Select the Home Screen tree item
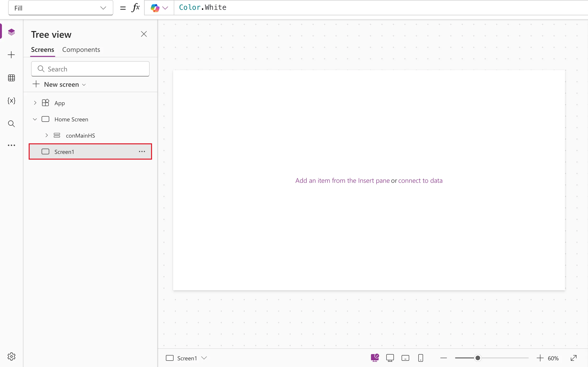Screen dimensions: 588x367 click(90, 119)
